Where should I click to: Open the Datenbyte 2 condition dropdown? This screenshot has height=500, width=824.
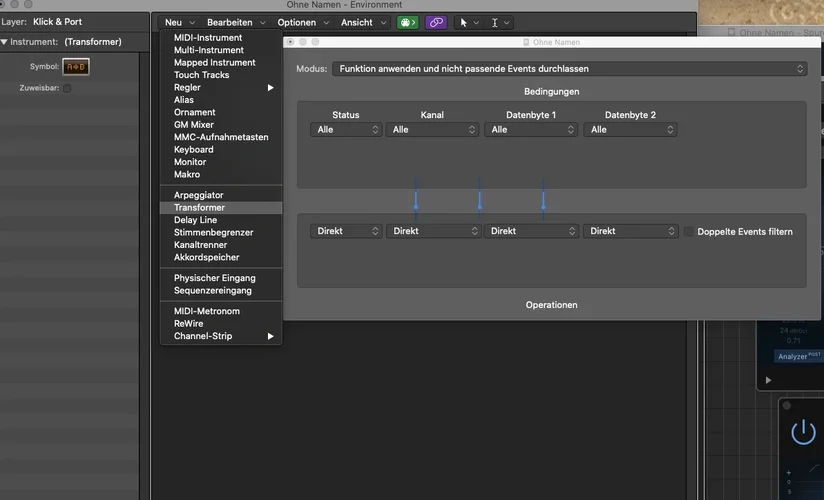coord(630,130)
